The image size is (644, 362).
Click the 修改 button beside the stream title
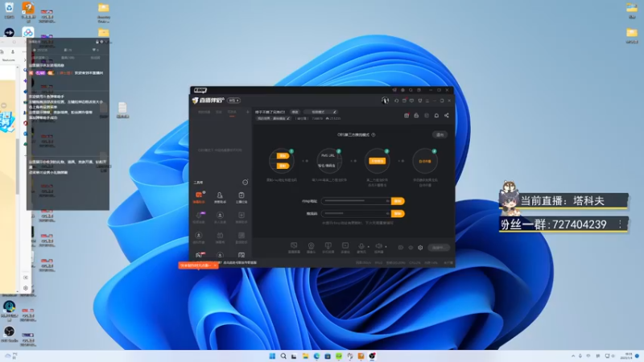(x=295, y=112)
